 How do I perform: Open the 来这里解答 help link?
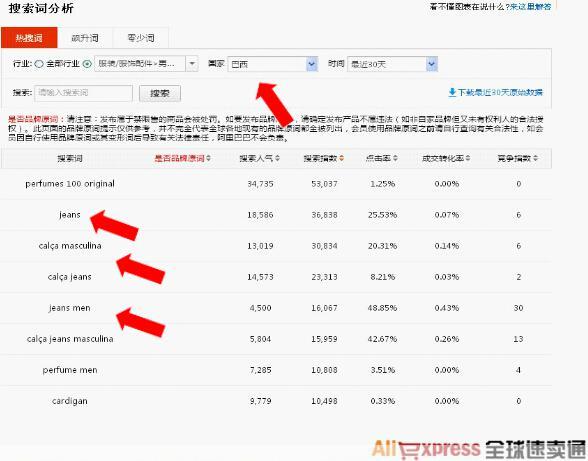click(531, 6)
